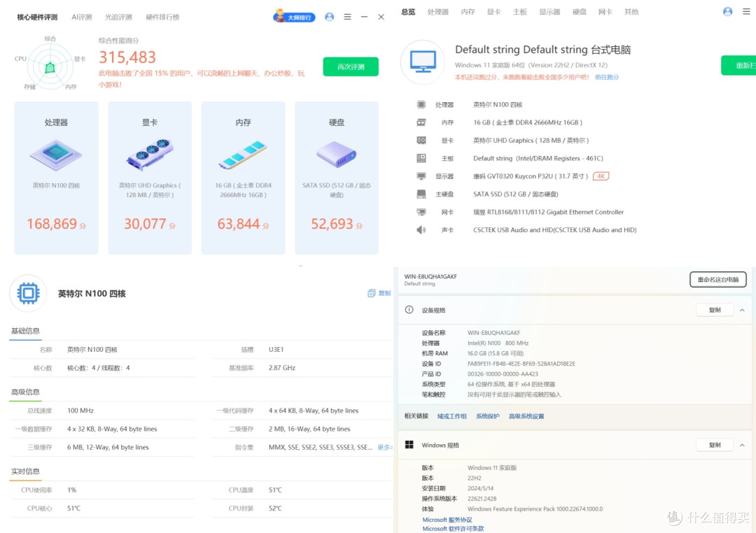Click the Windows logo next to Windows 规格
756x533 pixels.
pos(409,445)
